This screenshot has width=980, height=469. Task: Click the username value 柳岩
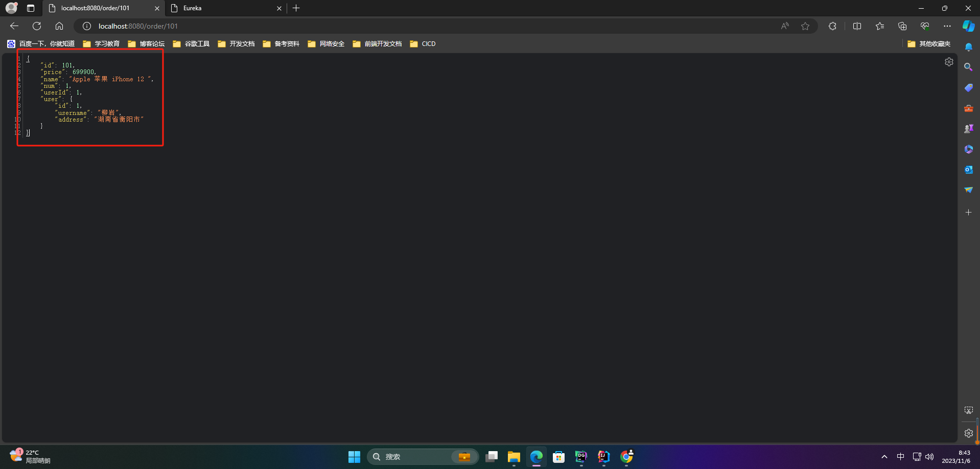pos(108,112)
